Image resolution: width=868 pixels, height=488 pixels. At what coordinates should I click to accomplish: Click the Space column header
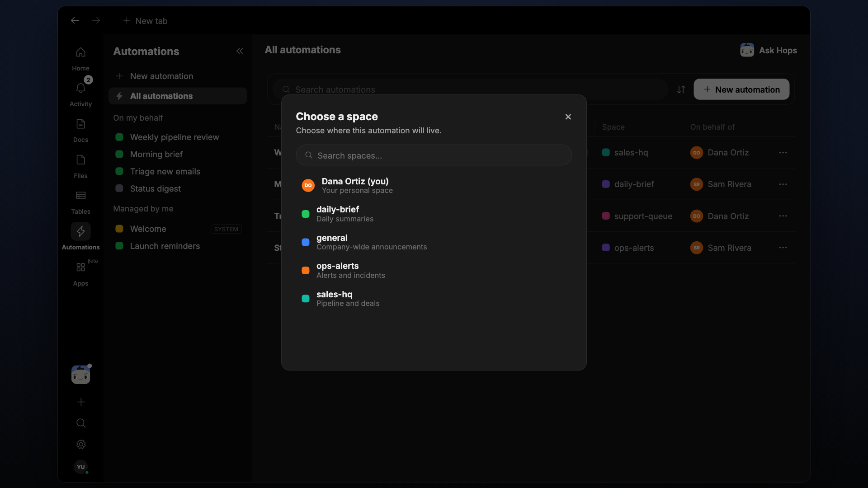(x=613, y=127)
